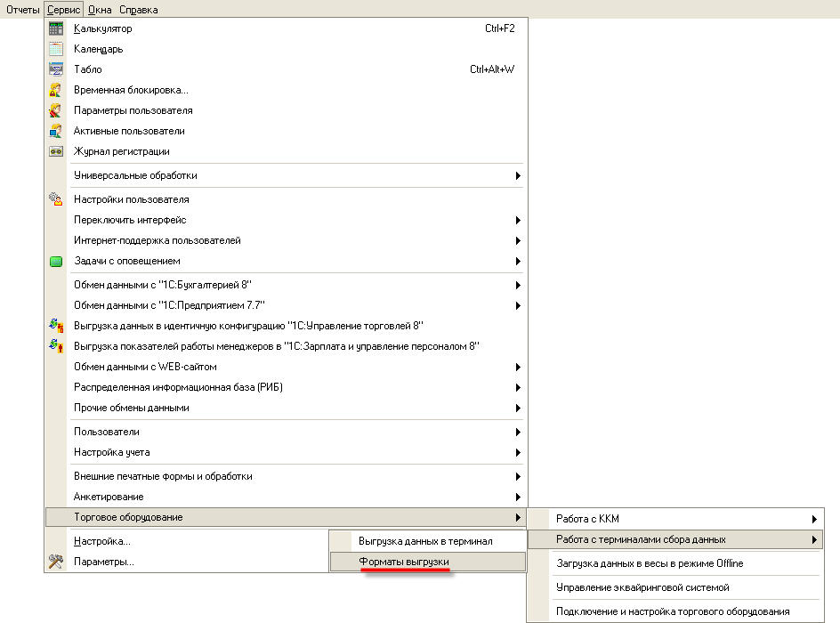Expand the Обмен данными с WEB-сайтом arrow
Screen dimensions: 840x623
pyautogui.click(x=518, y=367)
